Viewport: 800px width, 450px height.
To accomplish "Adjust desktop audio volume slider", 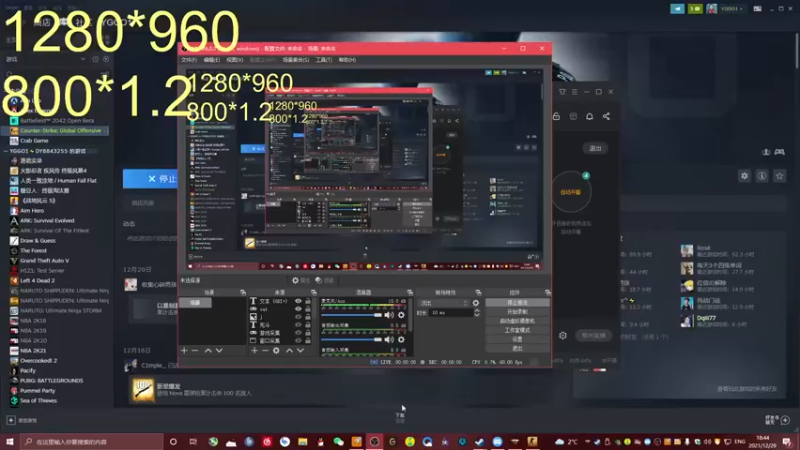I will pyautogui.click(x=352, y=339).
